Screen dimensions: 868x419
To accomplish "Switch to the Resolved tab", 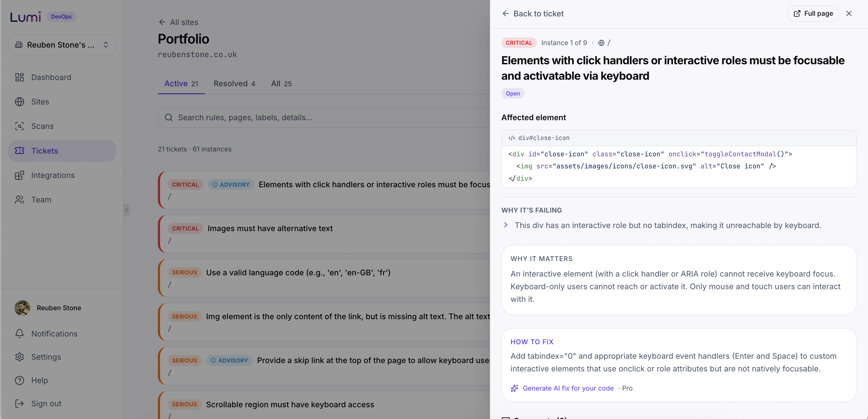I will coord(234,84).
